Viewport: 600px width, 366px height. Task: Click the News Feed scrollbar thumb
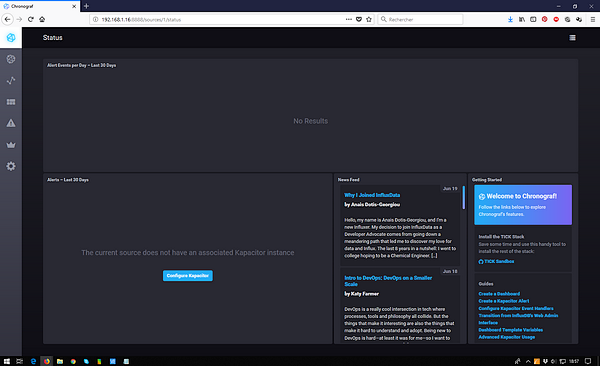click(463, 198)
